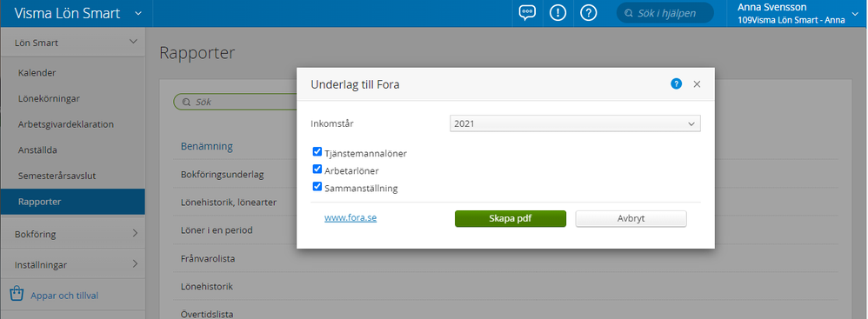Image resolution: width=868 pixels, height=319 pixels.
Task: Expand the Visma Lön Smart product menu chevron
Action: 138,13
